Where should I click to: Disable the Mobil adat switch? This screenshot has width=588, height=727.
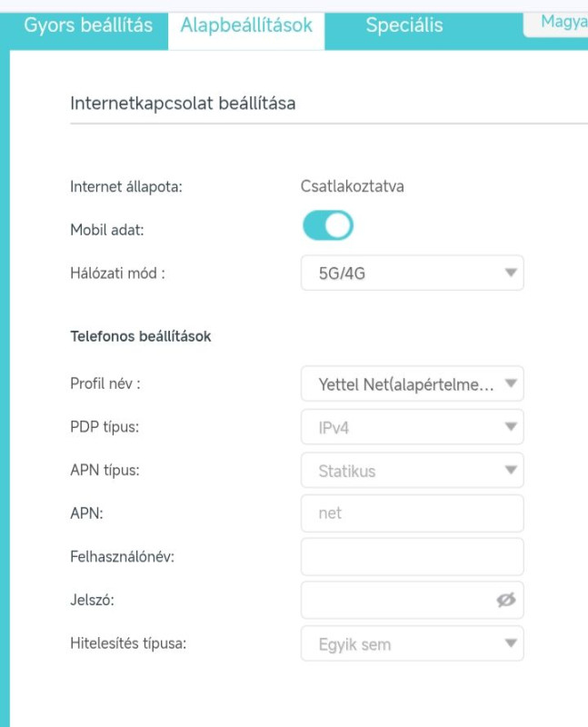327,227
